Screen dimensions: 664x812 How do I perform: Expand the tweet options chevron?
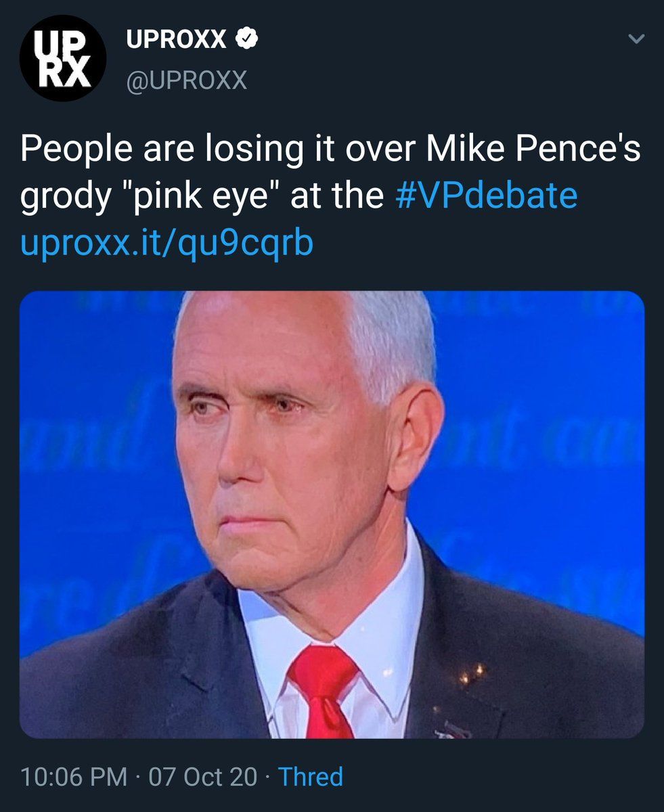tap(635, 40)
